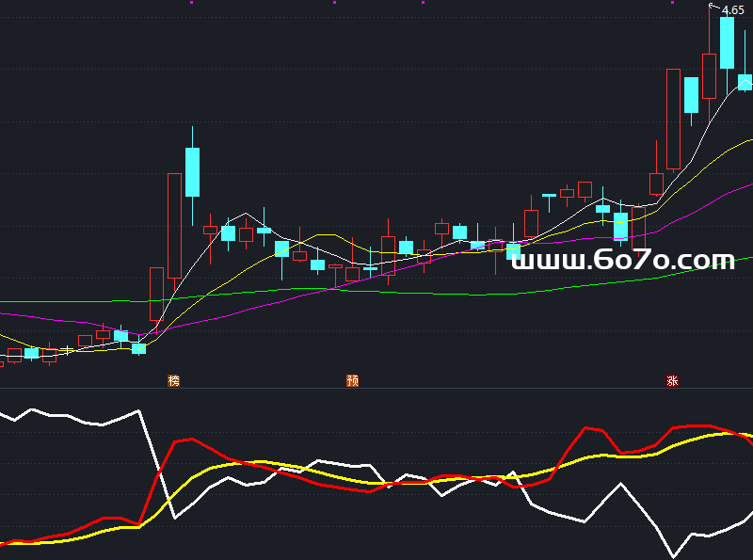Viewport: 753px width, 560px height.
Task: Select the tall red candlestick above 榜 marker
Action: (x=174, y=224)
